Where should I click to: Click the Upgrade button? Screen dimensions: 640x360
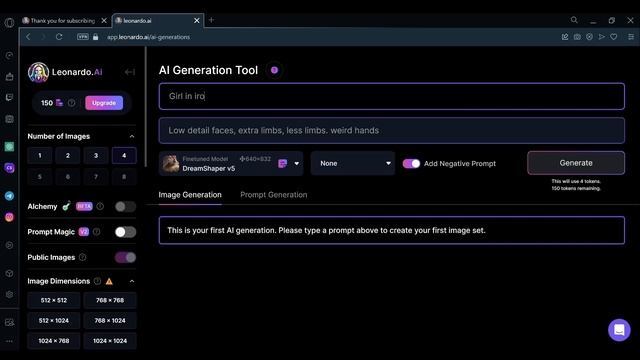tap(104, 103)
